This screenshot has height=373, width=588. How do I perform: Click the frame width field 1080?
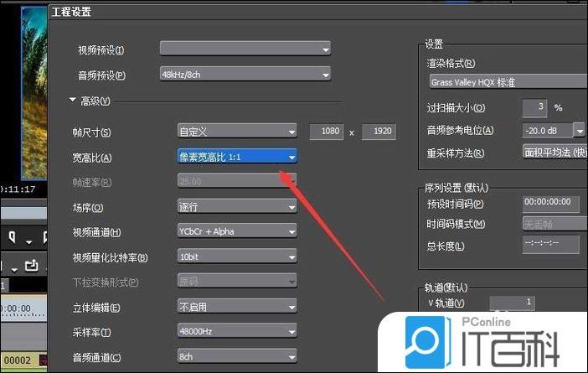click(x=327, y=132)
